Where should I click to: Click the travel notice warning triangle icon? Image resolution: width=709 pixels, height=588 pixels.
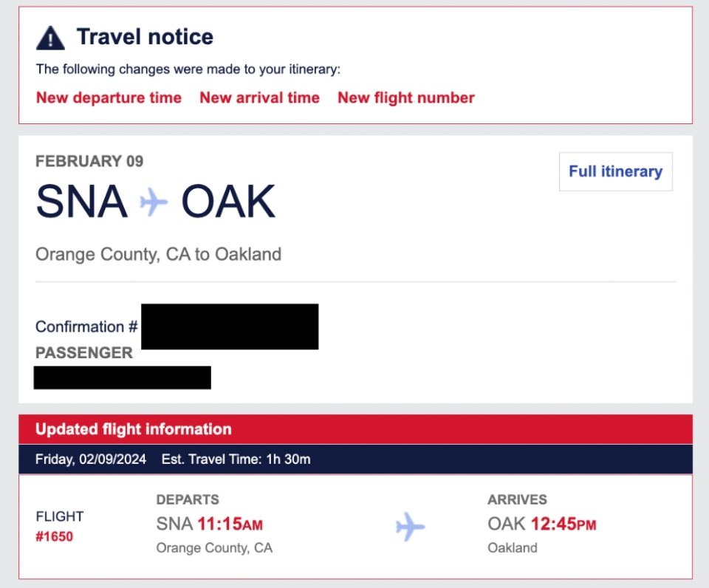(x=49, y=35)
